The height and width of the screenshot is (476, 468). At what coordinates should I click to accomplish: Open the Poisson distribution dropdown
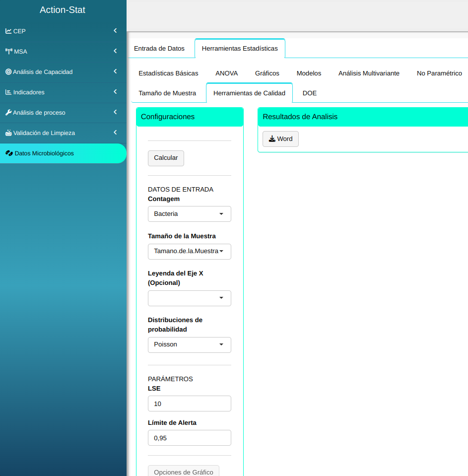tap(189, 345)
